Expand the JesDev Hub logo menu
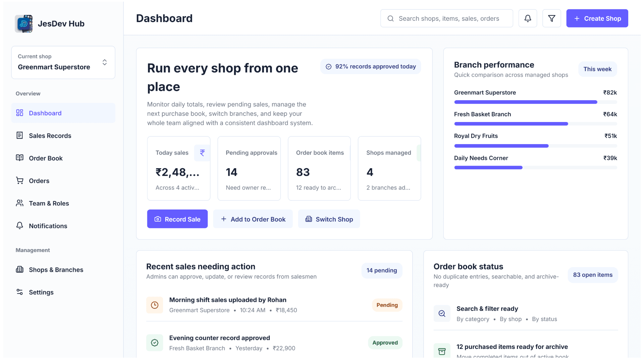Image resolution: width=644 pixels, height=362 pixels. point(50,23)
